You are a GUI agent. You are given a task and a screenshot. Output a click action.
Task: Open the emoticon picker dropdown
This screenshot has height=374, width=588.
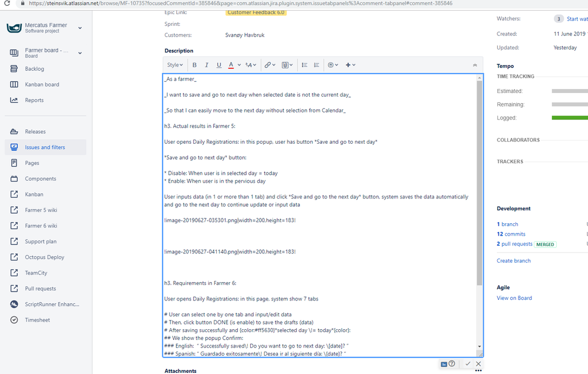coord(333,65)
